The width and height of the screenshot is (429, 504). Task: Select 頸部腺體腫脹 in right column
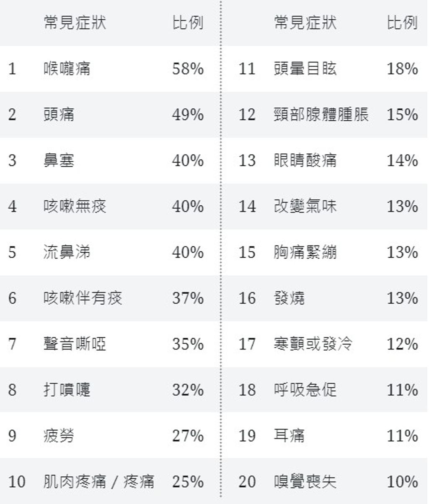321,114
